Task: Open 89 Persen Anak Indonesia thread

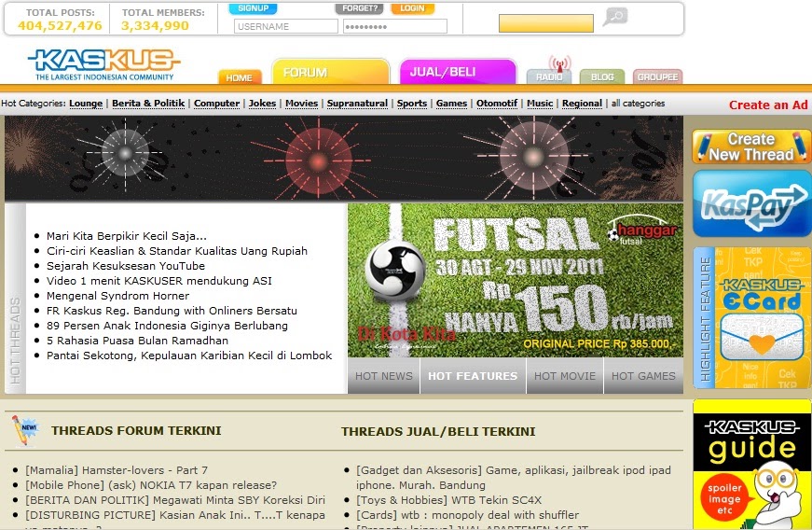Action: [x=167, y=327]
